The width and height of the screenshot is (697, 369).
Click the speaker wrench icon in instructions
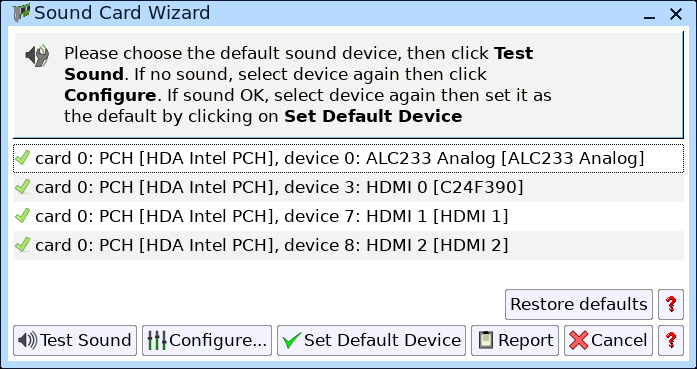point(37,56)
